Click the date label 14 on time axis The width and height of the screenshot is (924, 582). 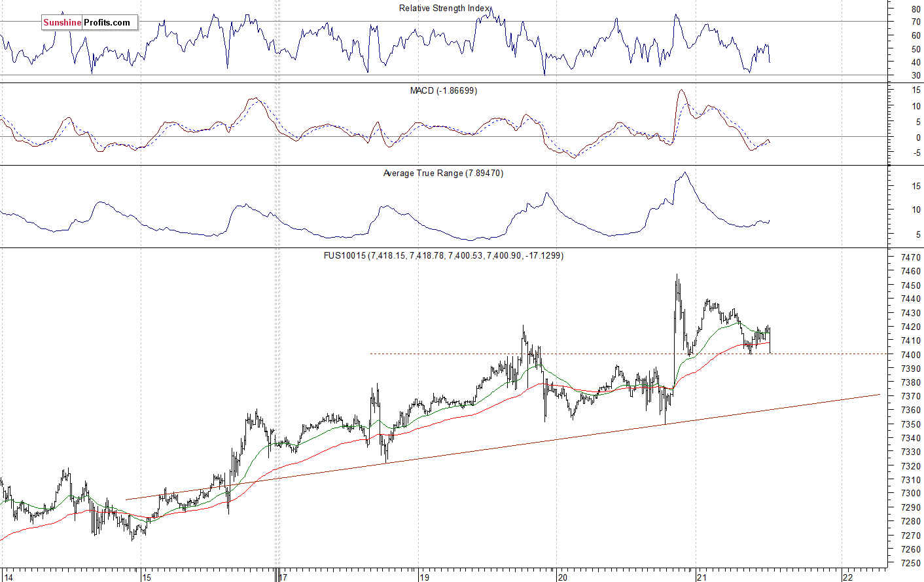click(x=8, y=577)
